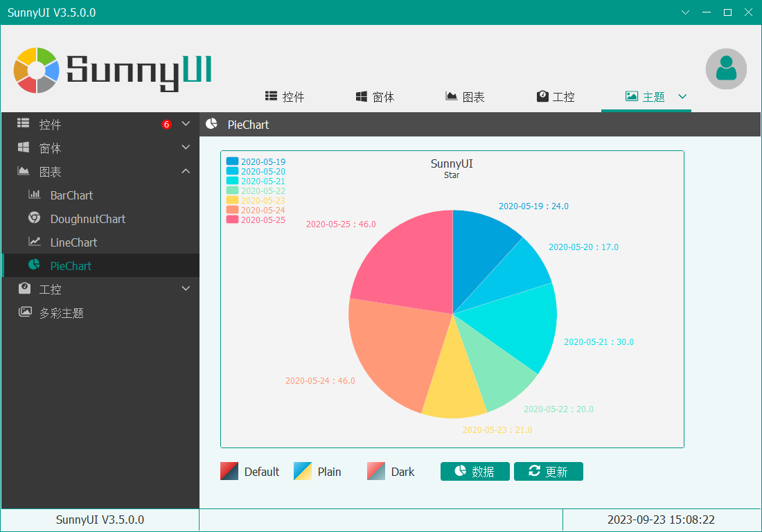Image resolution: width=762 pixels, height=532 pixels.
Task: Click the 数据 button
Action: pyautogui.click(x=475, y=471)
